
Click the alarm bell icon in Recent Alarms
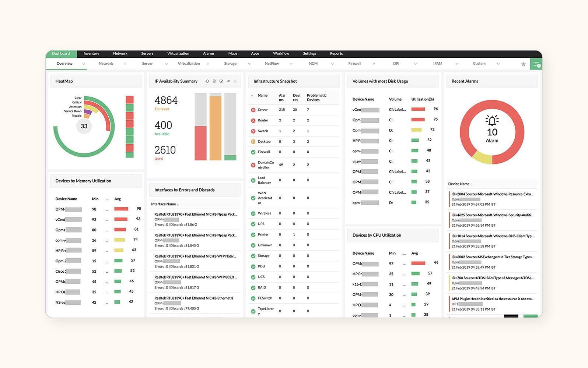tap(492, 120)
